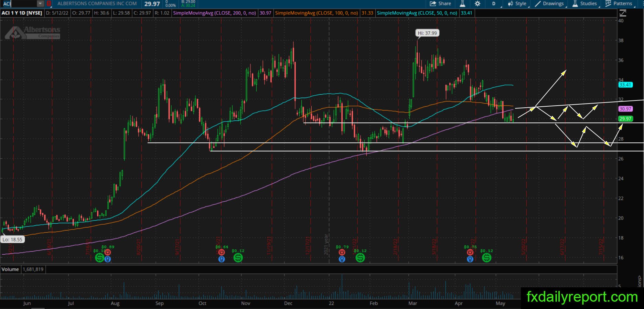Click the low value 'L: 29.58'

point(122,13)
